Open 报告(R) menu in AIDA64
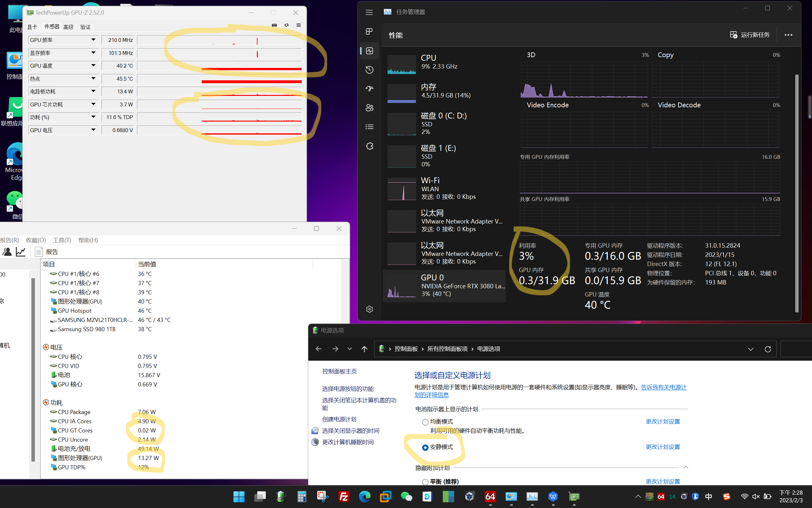812x508 pixels. click(x=10, y=240)
